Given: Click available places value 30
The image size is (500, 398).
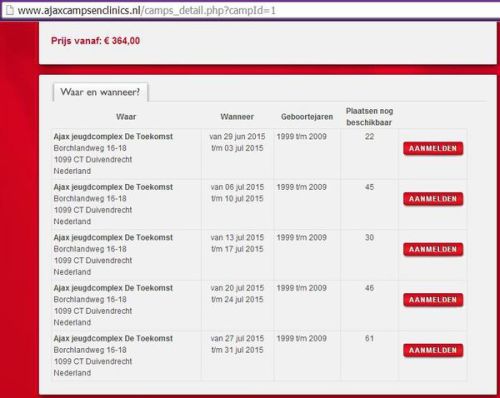Looking at the screenshot, I should pyautogui.click(x=369, y=238).
